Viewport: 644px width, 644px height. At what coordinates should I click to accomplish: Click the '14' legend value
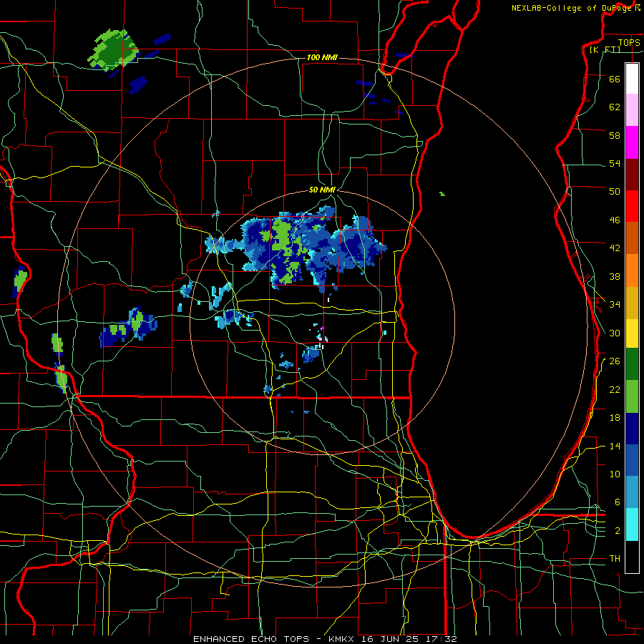point(615,446)
